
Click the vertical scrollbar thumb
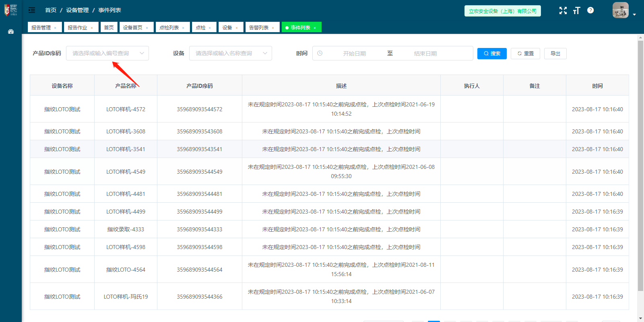click(640, 165)
